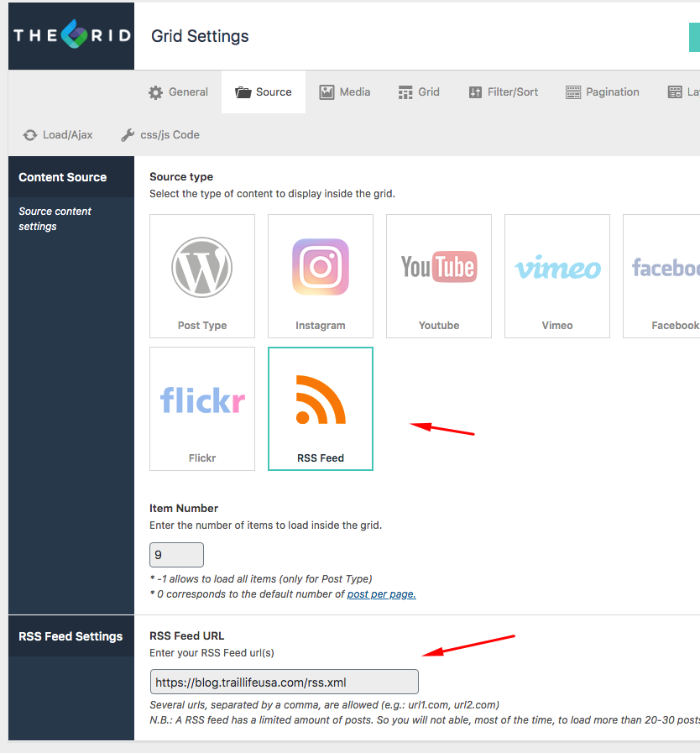
Task: Switch to the Media tab
Action: 345,92
